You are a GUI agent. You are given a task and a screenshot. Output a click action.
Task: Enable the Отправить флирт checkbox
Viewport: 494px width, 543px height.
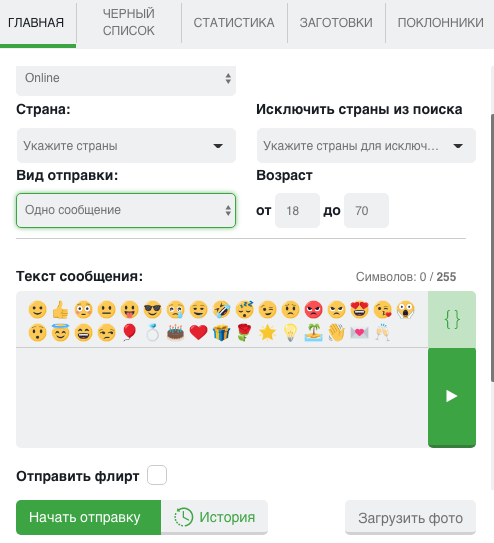[x=157, y=475]
